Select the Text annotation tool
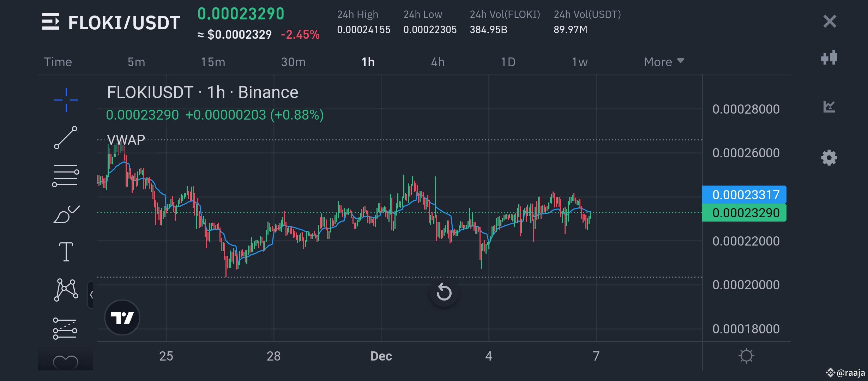868x381 pixels. pyautogui.click(x=66, y=252)
